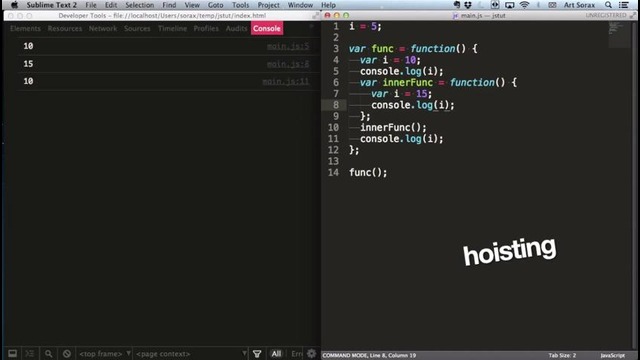Open the <top frame> dropdown
Viewport: 640px width, 360px height.
tap(104, 353)
